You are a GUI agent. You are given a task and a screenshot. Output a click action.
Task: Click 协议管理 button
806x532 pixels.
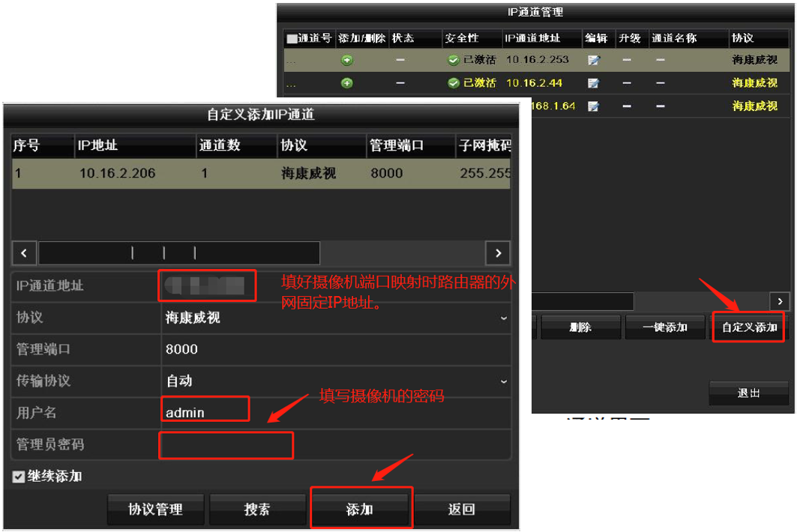point(155,510)
